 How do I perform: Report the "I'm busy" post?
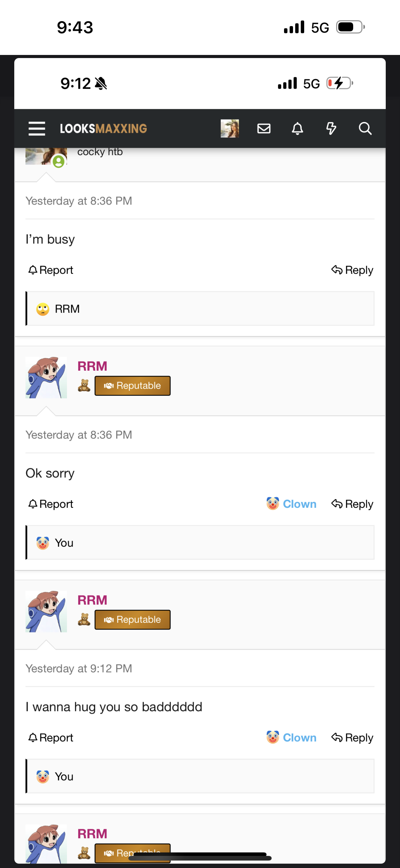(51, 270)
